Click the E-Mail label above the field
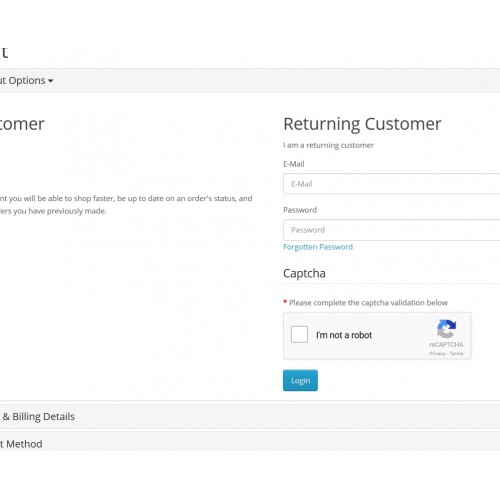 pyautogui.click(x=294, y=164)
